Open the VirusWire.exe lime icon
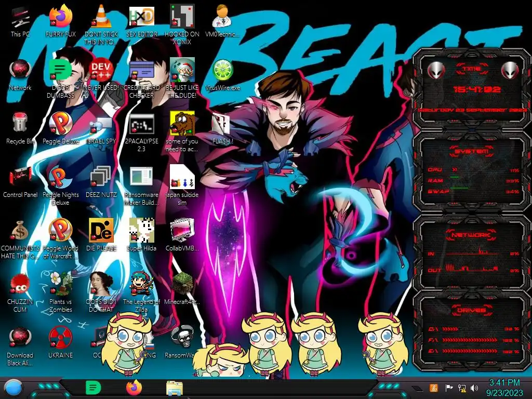Screen dimensions: 532x399 pos(222,70)
